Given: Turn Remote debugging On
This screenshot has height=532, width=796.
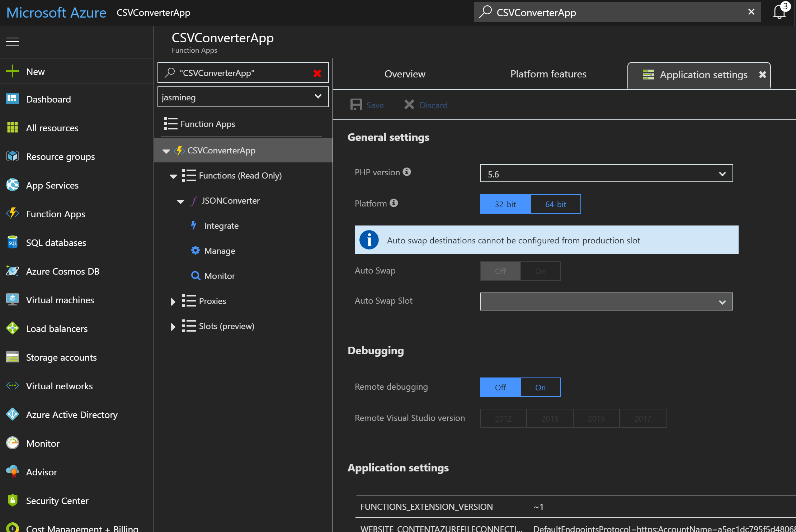Looking at the screenshot, I should (540, 387).
